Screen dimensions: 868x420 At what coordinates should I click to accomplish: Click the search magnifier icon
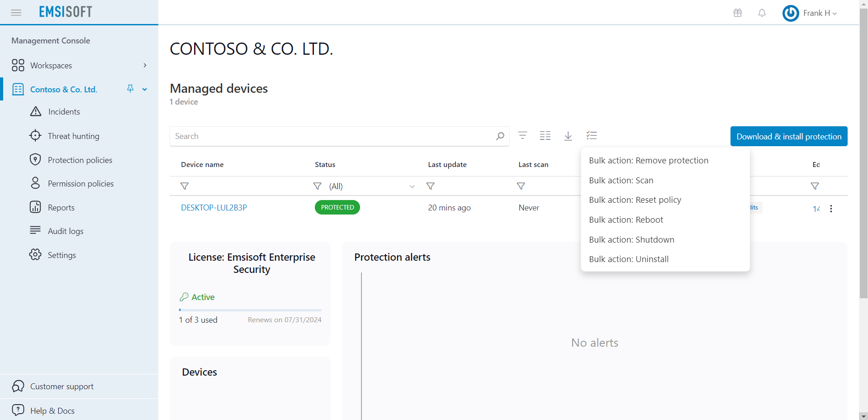coord(500,136)
